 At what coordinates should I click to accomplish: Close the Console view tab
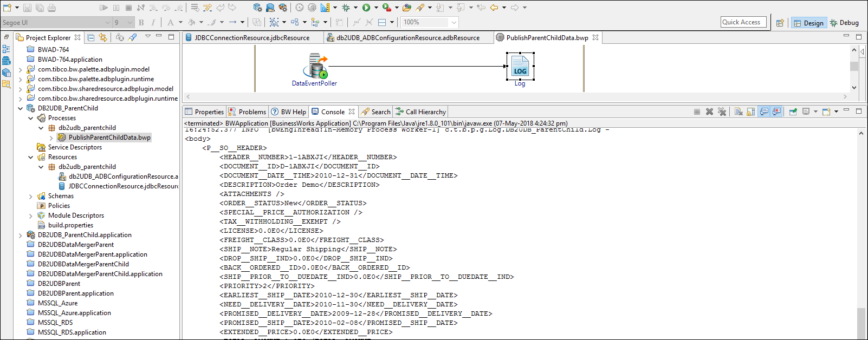pos(352,112)
